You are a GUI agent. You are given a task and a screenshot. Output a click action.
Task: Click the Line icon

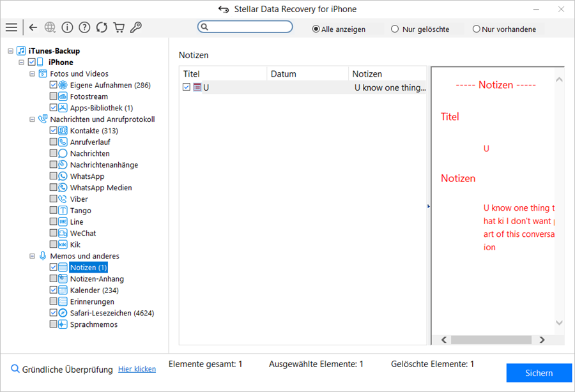click(63, 222)
